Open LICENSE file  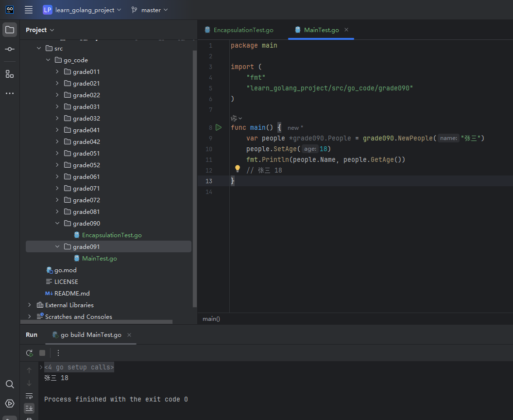pos(66,281)
